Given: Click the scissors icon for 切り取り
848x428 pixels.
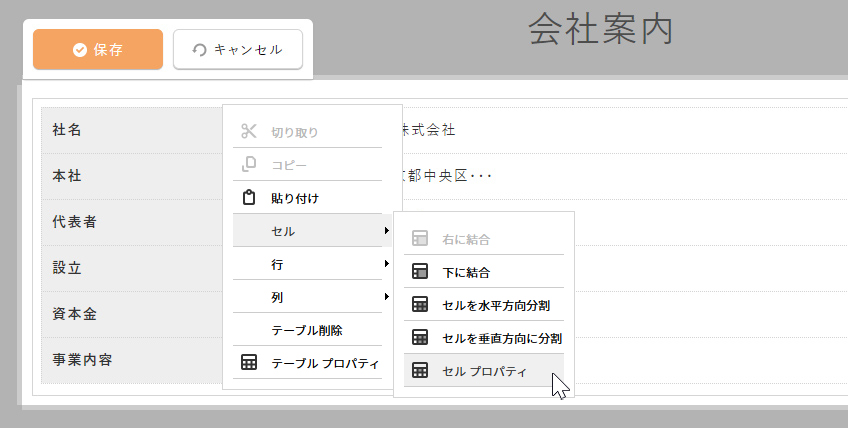Looking at the screenshot, I should tap(250, 131).
